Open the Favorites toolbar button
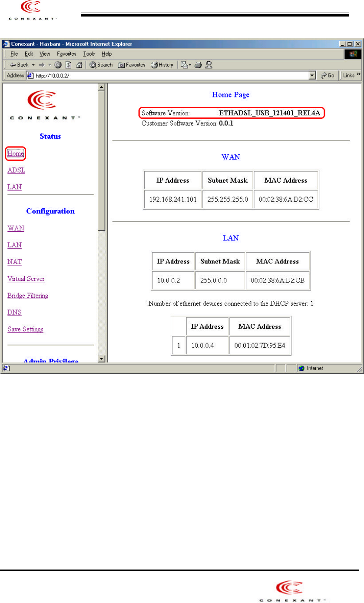The width and height of the screenshot is (364, 603). click(132, 65)
